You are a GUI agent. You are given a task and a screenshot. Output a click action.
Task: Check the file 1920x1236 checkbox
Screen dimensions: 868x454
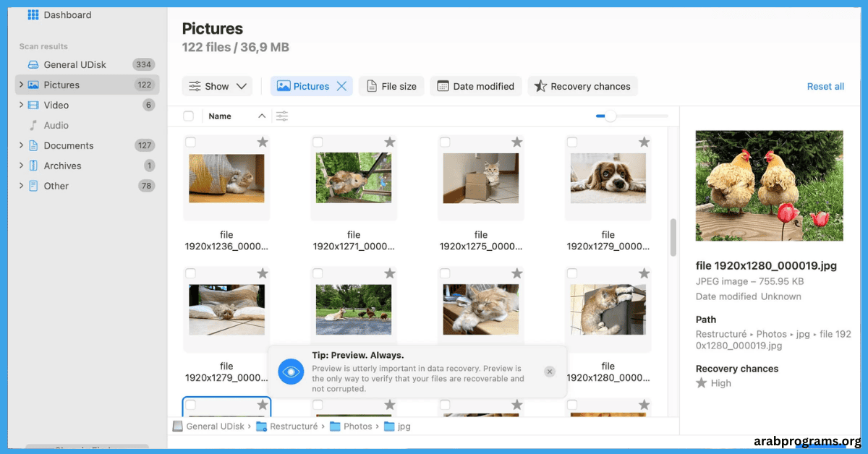pyautogui.click(x=191, y=142)
